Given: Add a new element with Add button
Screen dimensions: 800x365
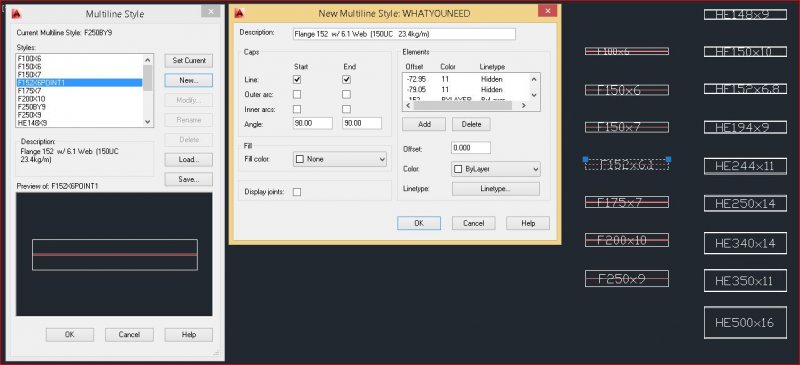Looking at the screenshot, I should click(x=424, y=124).
